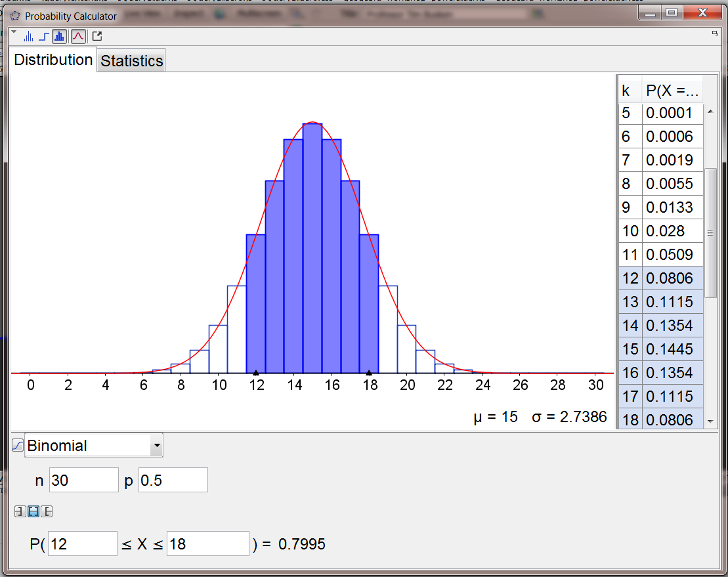Select the right-sided interval icon

(47, 511)
